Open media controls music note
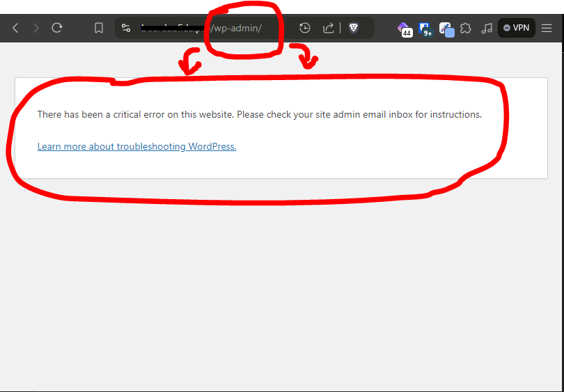The width and height of the screenshot is (564, 392). click(486, 28)
